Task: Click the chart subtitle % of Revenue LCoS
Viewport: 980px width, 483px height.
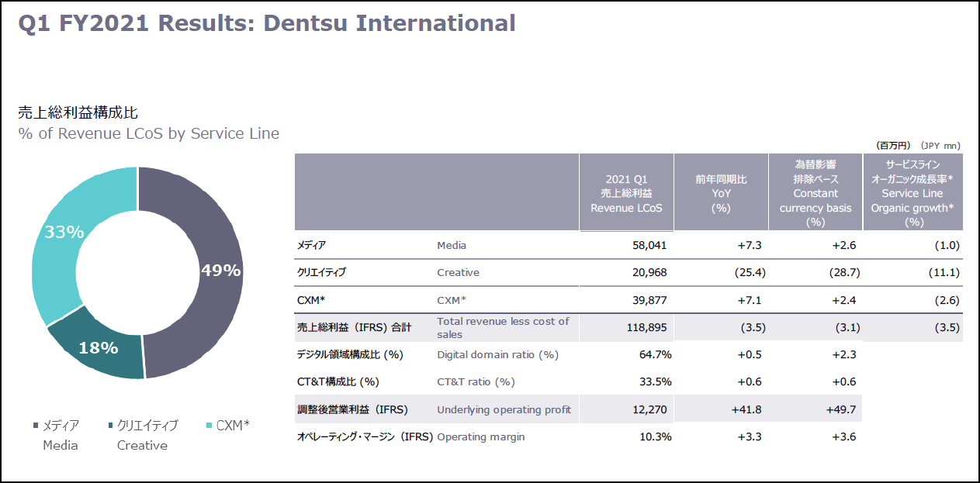Action: (x=148, y=133)
